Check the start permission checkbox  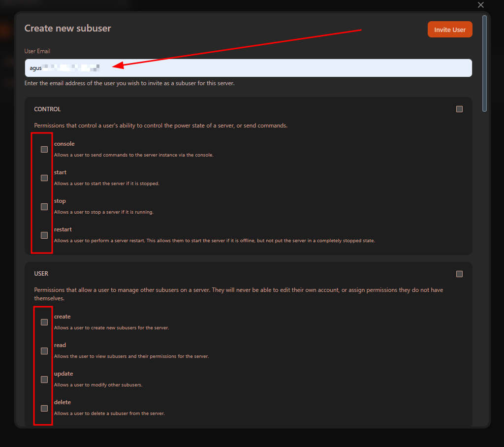pos(44,178)
